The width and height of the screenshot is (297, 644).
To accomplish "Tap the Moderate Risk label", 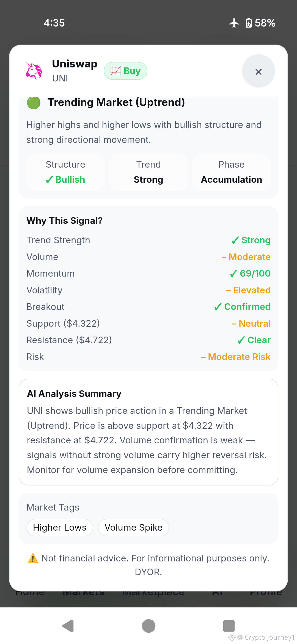I will [236, 357].
